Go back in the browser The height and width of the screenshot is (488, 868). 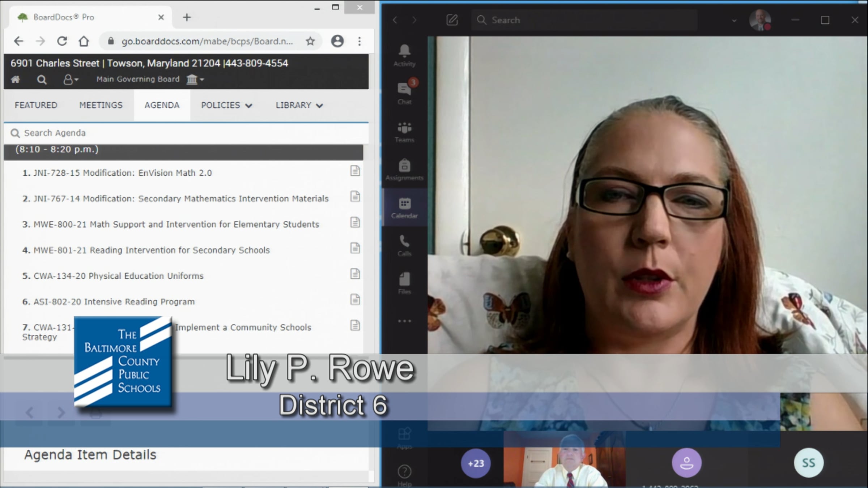(18, 41)
